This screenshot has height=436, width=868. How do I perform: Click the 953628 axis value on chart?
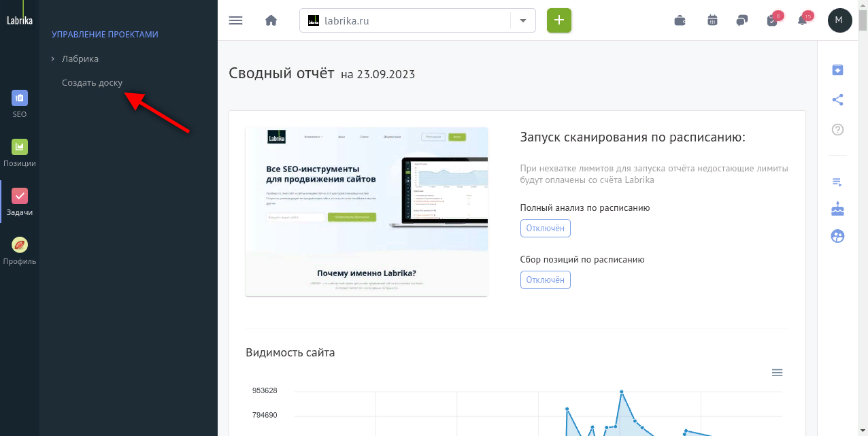click(x=265, y=390)
